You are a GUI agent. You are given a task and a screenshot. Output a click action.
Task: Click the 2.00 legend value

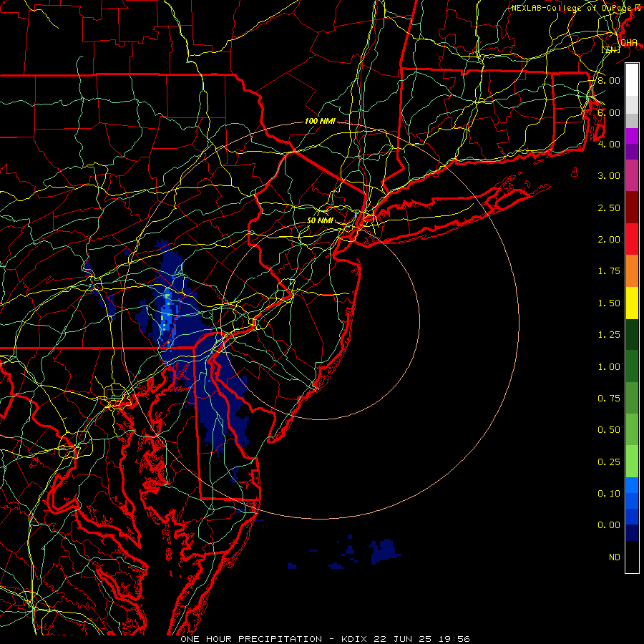coord(609,240)
